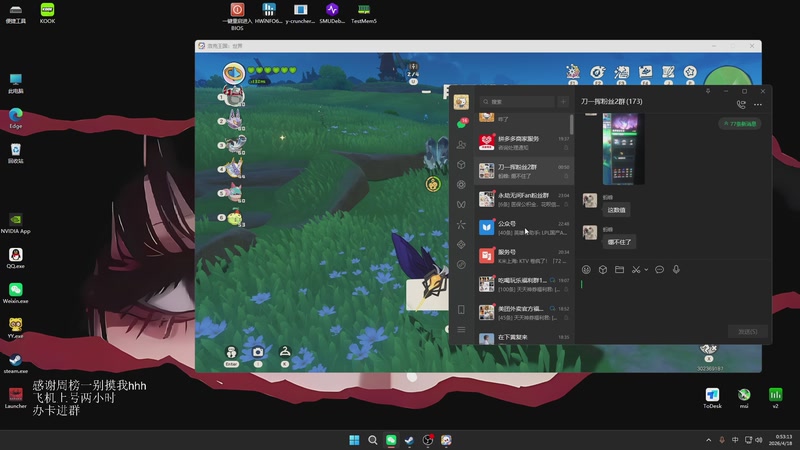
Task: Click the Windows Start button
Action: [354, 440]
